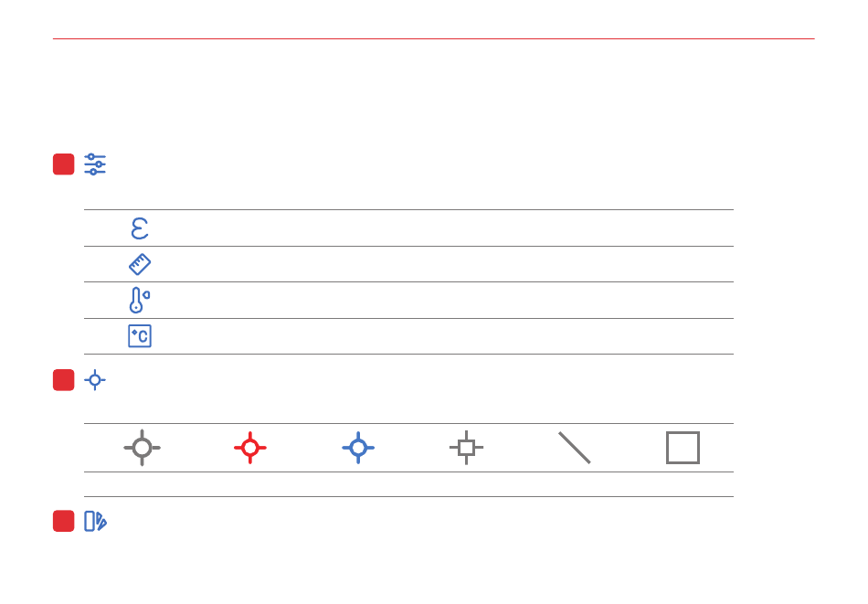Click the red horizontal divider line at top

(433, 38)
